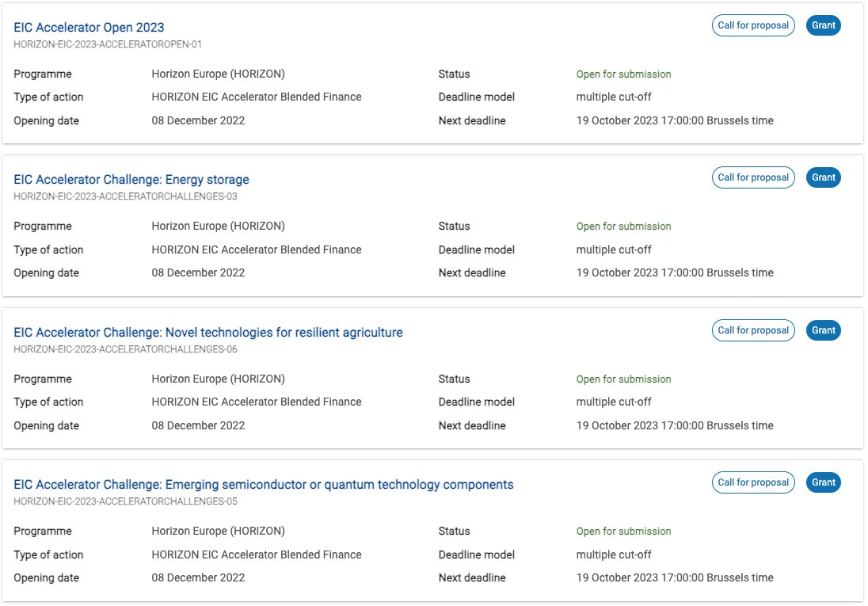
Task: Select identifier HORIZON-EIC-2023-ACCELERATORCHALLENGES-05
Action: coord(125,501)
